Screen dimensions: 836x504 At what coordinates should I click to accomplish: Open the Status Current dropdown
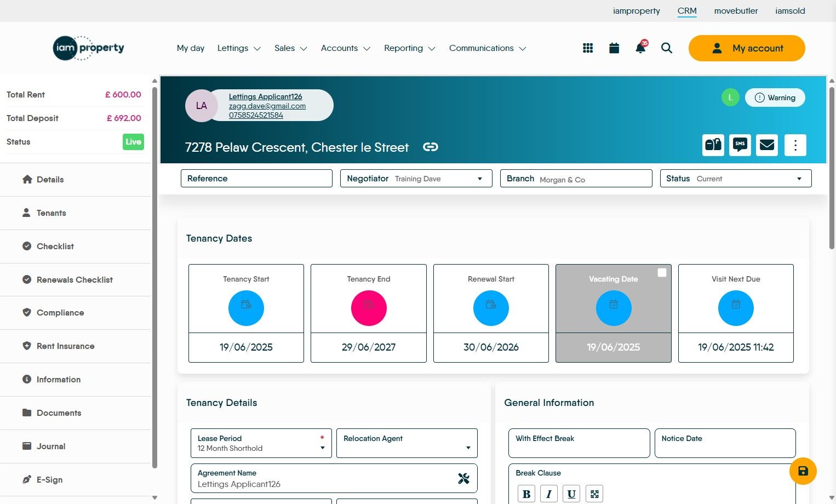pyautogui.click(x=736, y=179)
